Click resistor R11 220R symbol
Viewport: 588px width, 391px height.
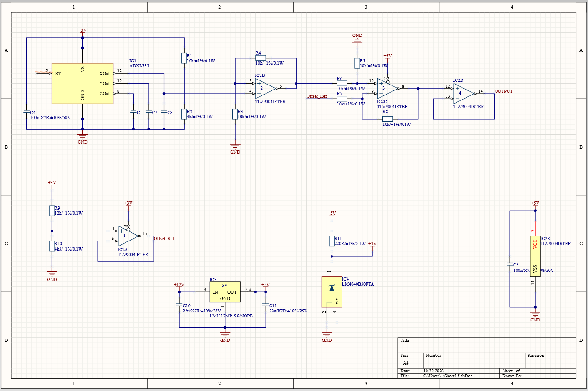pyautogui.click(x=332, y=240)
